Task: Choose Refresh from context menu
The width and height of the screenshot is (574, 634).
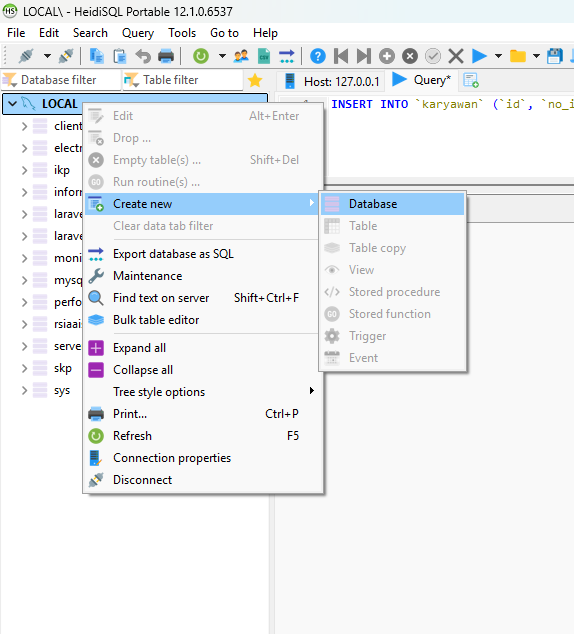Action: pyautogui.click(x=202, y=436)
